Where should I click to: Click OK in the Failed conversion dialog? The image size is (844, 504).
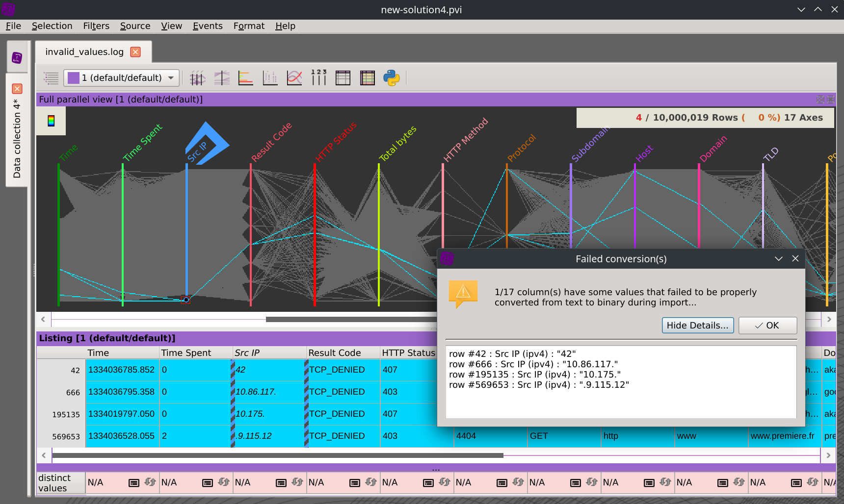click(x=767, y=326)
